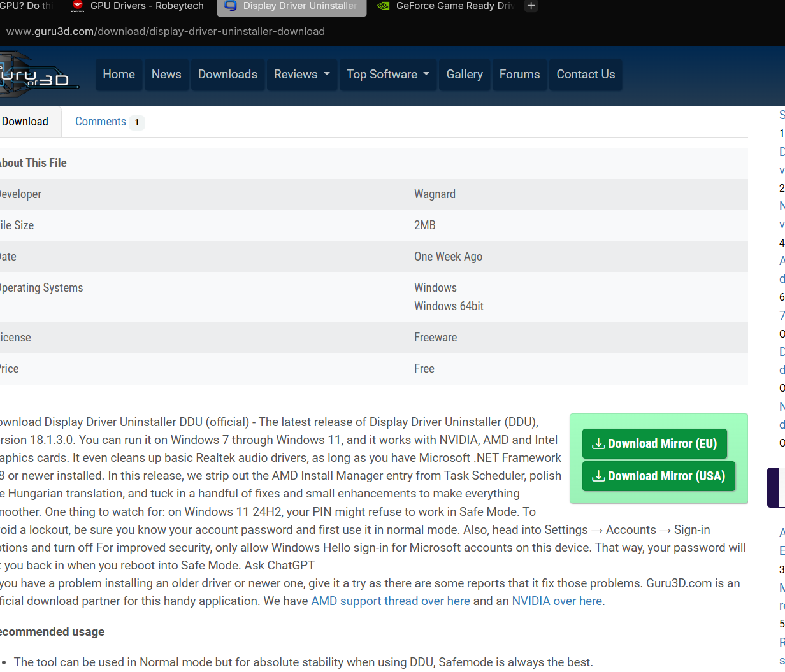Viewport: 785px width, 672px height.
Task: Open the 'NVIDIA over here' link
Action: pos(557,601)
